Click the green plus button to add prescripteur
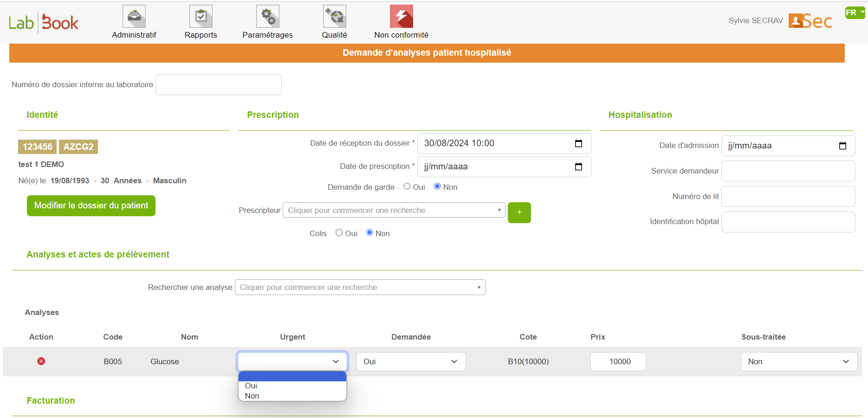The image size is (868, 418). pos(519,212)
